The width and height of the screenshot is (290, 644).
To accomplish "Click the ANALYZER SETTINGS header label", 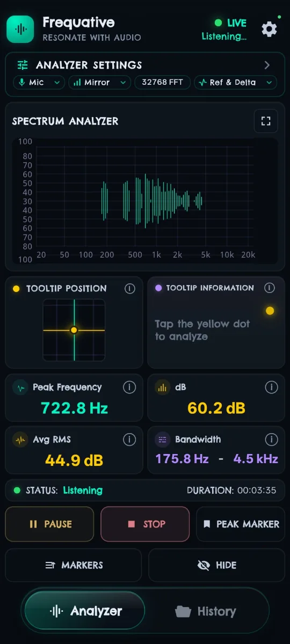I will (89, 65).
